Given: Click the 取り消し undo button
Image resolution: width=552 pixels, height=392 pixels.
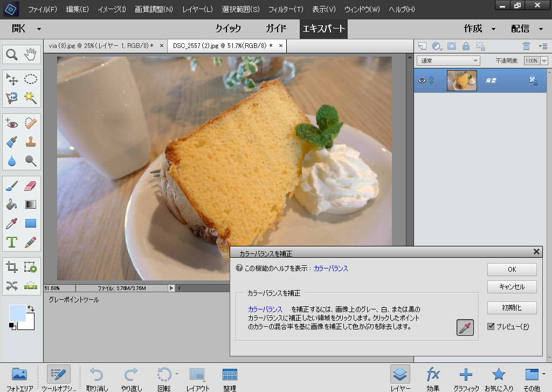Looking at the screenshot, I should tap(97, 379).
